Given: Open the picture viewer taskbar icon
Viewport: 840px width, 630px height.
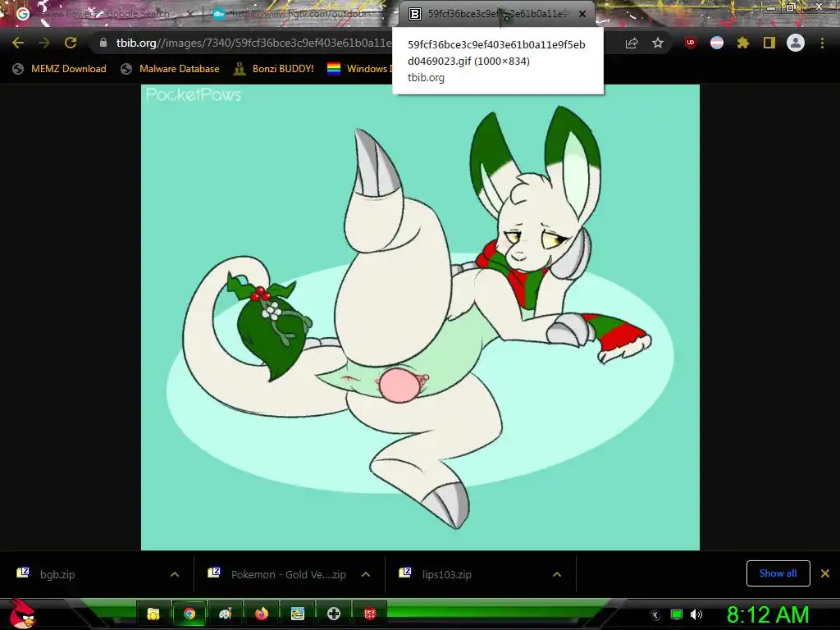Looking at the screenshot, I should 297,614.
